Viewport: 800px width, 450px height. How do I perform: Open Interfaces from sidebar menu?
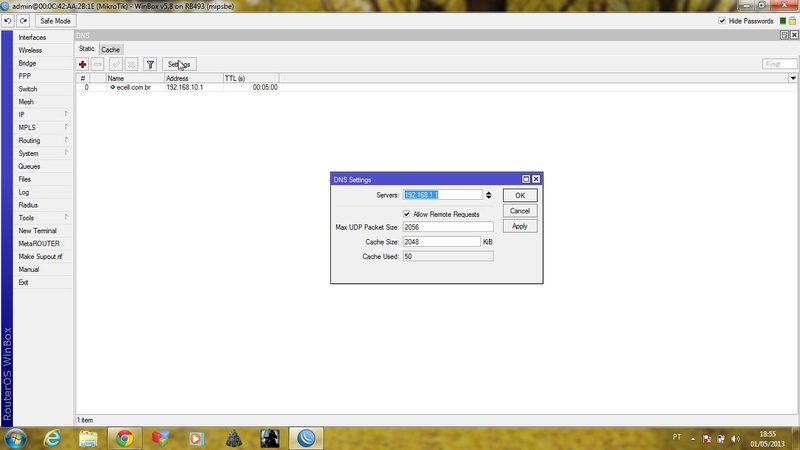[x=42, y=37]
